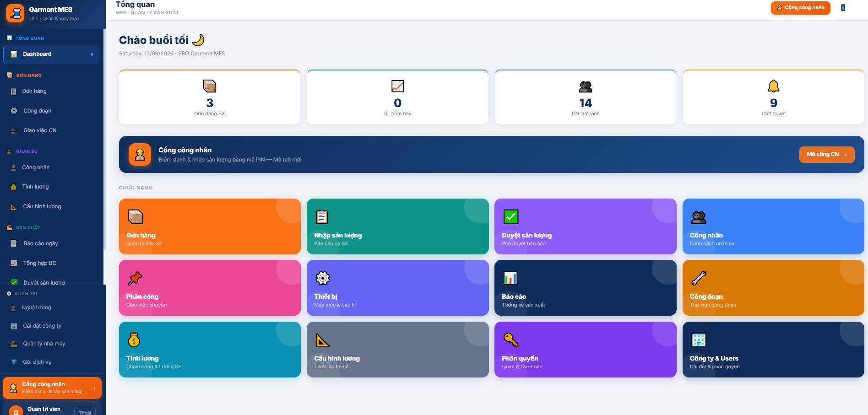
Task: Click the 'Mở cổng CN' button
Action: coord(827,154)
